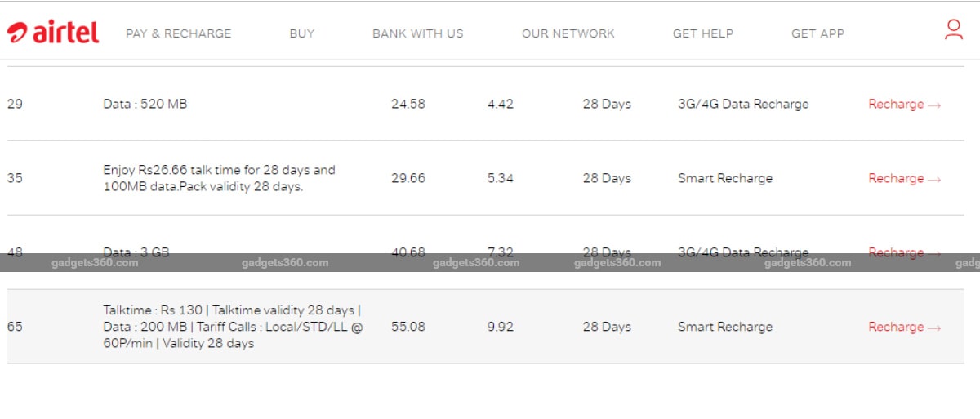Select the Talktime Rs 130 plan description
This screenshot has height=419, width=980.
tap(233, 327)
